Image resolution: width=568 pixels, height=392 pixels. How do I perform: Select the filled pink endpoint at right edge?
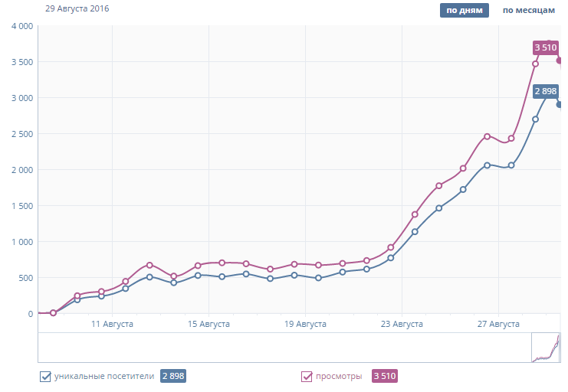point(560,60)
